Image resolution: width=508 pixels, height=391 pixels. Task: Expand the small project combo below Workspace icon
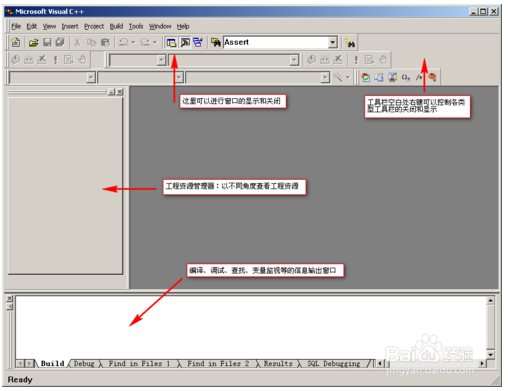point(161,60)
